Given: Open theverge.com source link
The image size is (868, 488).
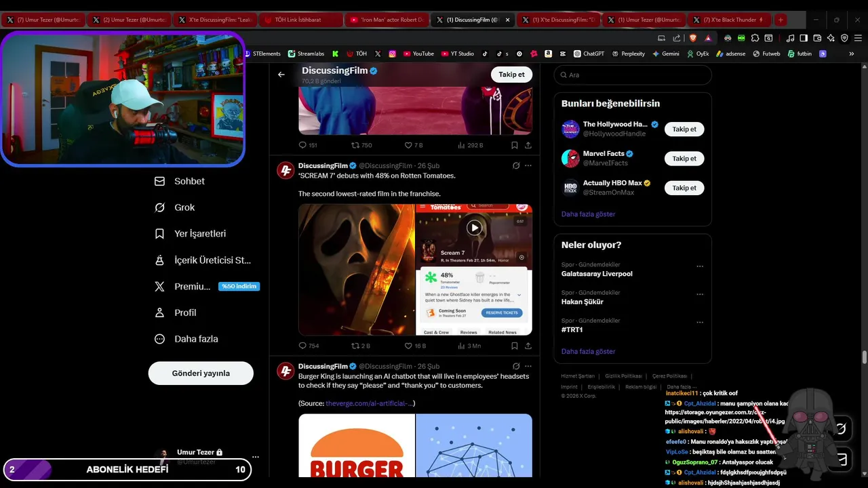Looking at the screenshot, I should point(369,403).
